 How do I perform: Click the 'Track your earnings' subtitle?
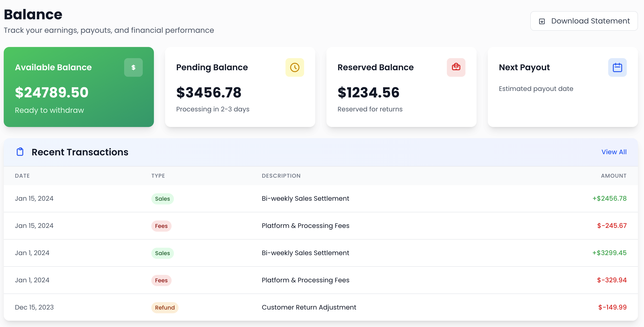click(109, 30)
